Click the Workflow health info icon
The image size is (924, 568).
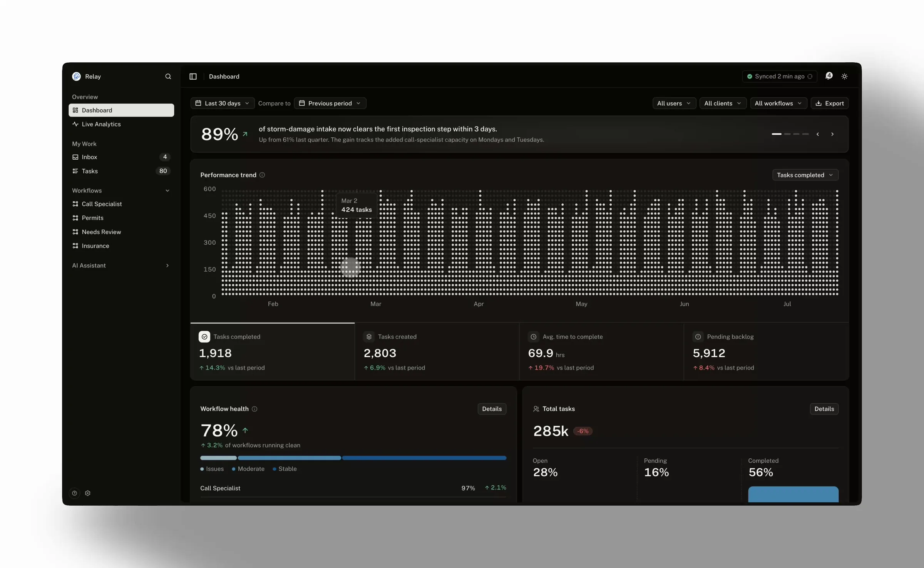tap(254, 409)
